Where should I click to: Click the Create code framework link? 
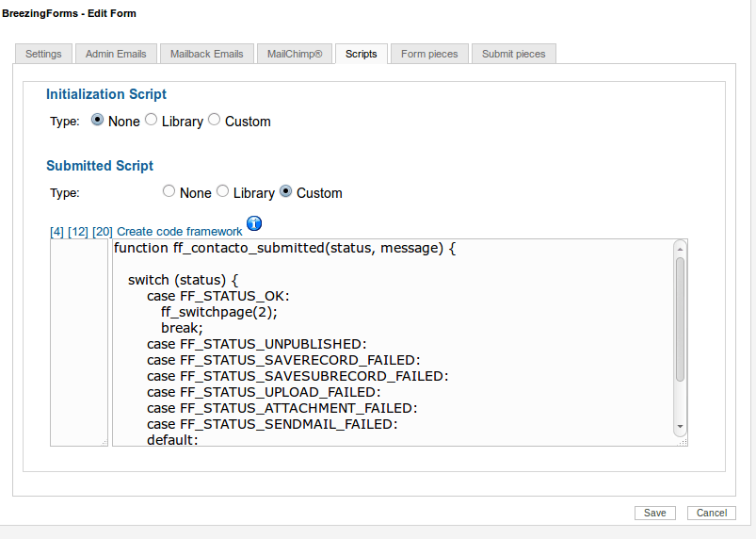point(180,232)
